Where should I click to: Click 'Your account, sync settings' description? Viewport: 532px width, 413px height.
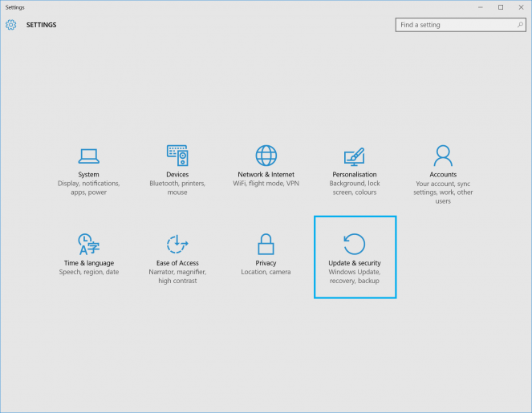pyautogui.click(x=443, y=192)
